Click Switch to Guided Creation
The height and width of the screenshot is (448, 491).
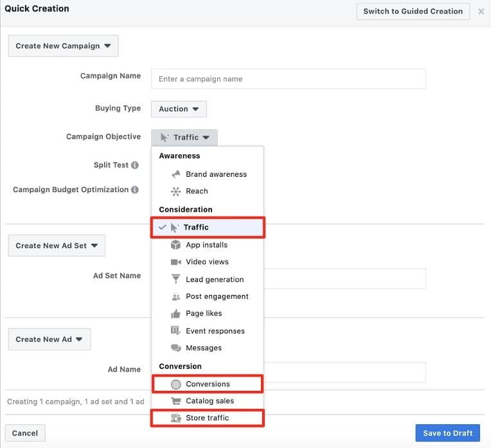click(413, 11)
